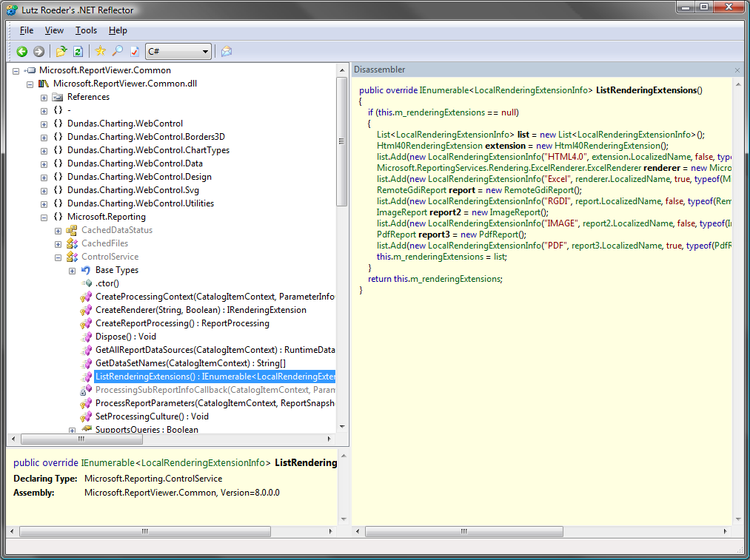This screenshot has width=750, height=560.
Task: Close the Disassembler pane
Action: [737, 70]
